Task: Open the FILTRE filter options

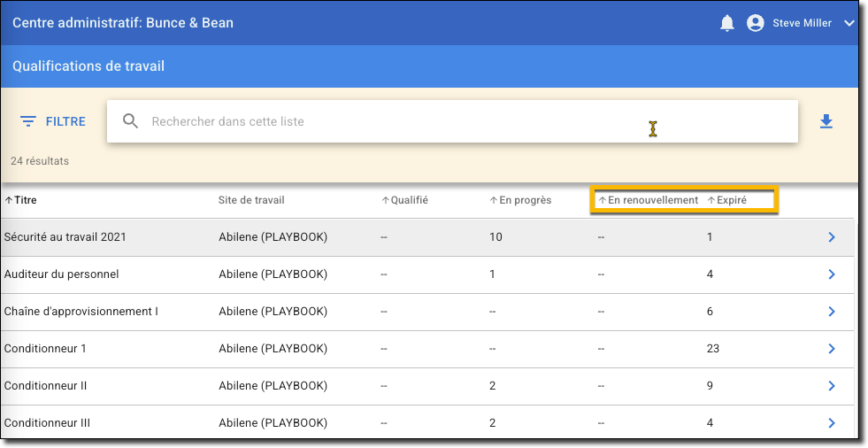Action: (x=53, y=121)
